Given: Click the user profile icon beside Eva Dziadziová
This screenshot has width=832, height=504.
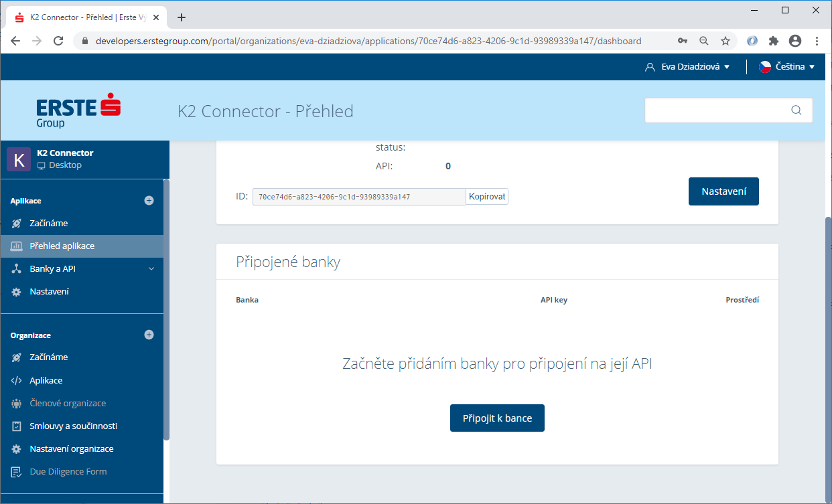Looking at the screenshot, I should point(648,67).
